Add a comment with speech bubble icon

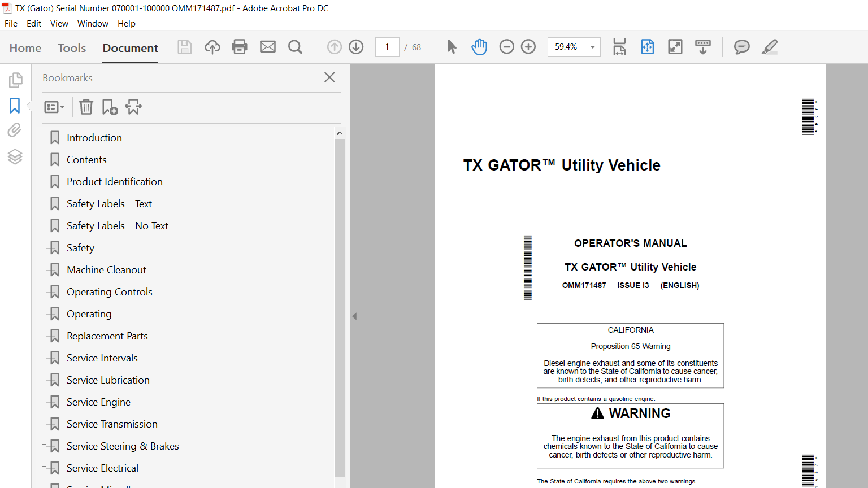742,47
